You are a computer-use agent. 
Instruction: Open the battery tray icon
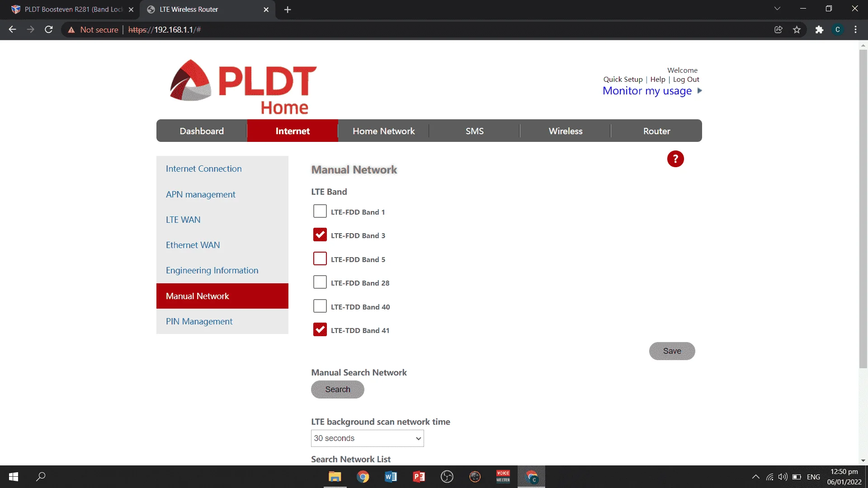797,477
